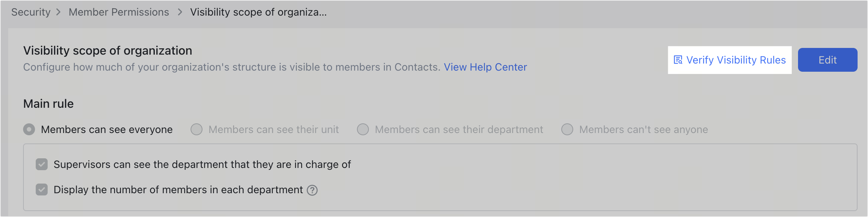868x217 pixels.
Task: Click the Verify Visibility Rules document-search icon
Action: (x=678, y=59)
